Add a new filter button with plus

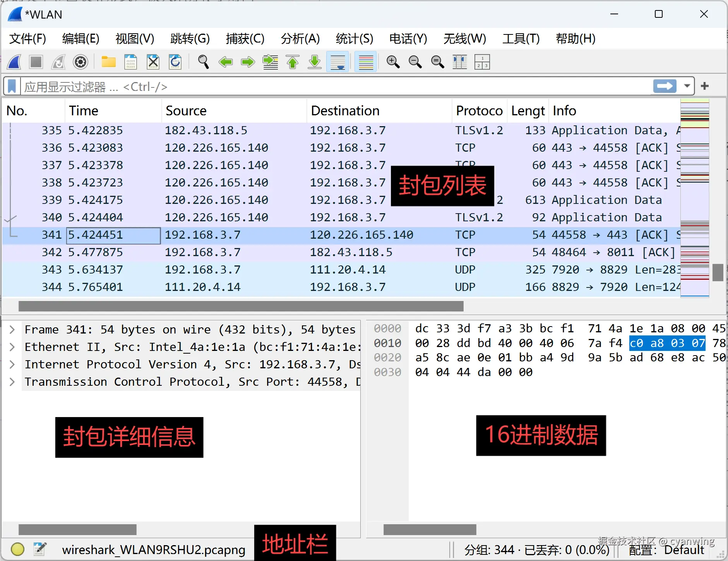click(705, 86)
